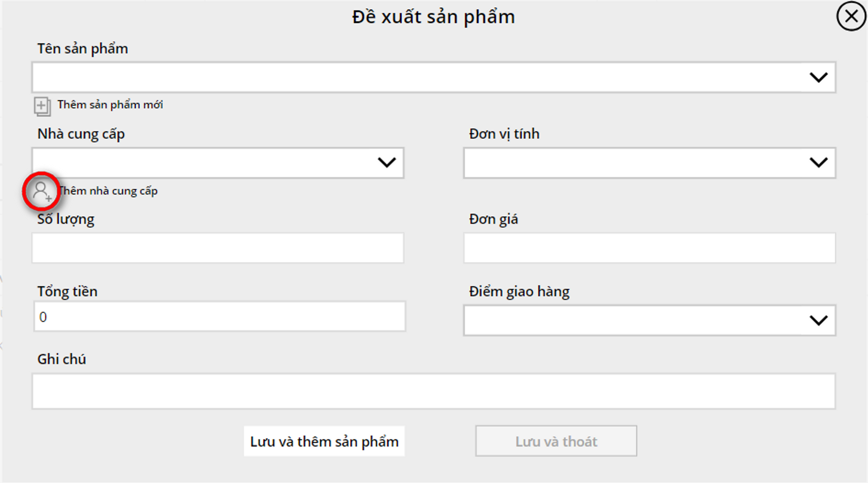Open the Nhà cung cấp dropdown arrow

point(386,163)
